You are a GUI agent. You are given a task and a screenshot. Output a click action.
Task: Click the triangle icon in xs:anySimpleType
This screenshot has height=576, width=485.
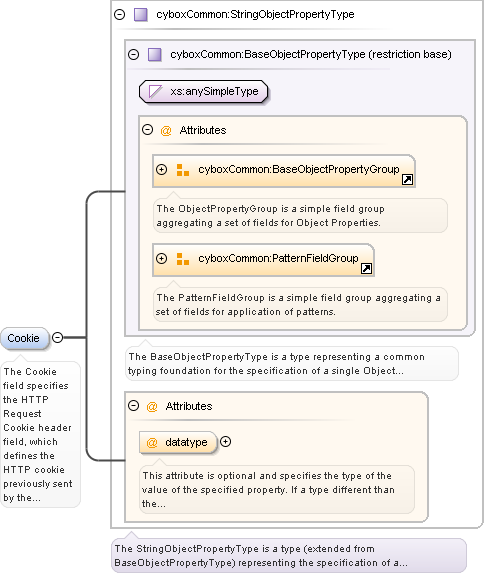[x=155, y=91]
